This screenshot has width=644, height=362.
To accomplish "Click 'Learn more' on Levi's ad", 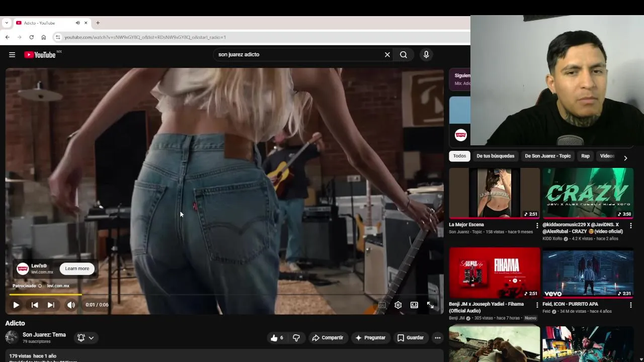I will pos(77,268).
